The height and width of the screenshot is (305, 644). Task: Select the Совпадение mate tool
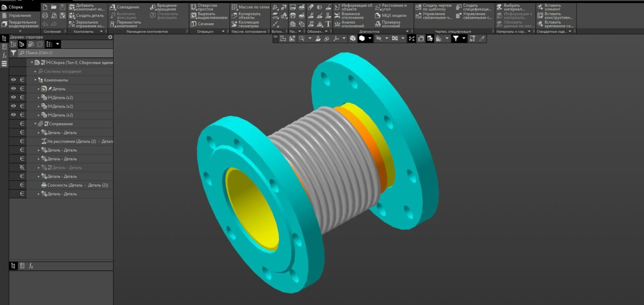coord(124,7)
